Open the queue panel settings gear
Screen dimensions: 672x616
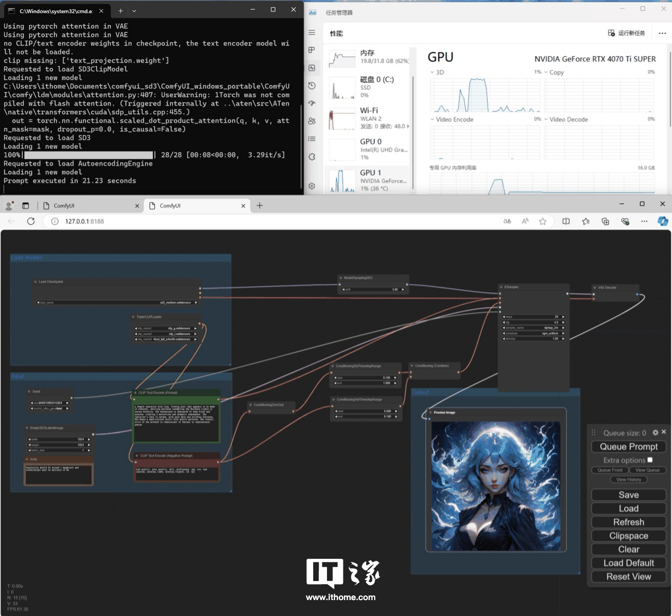(655, 432)
